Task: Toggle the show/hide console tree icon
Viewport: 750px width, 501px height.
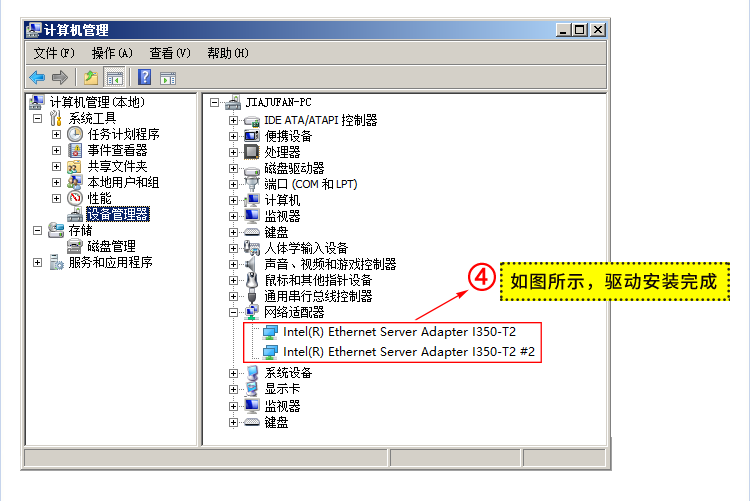Action: (115, 78)
